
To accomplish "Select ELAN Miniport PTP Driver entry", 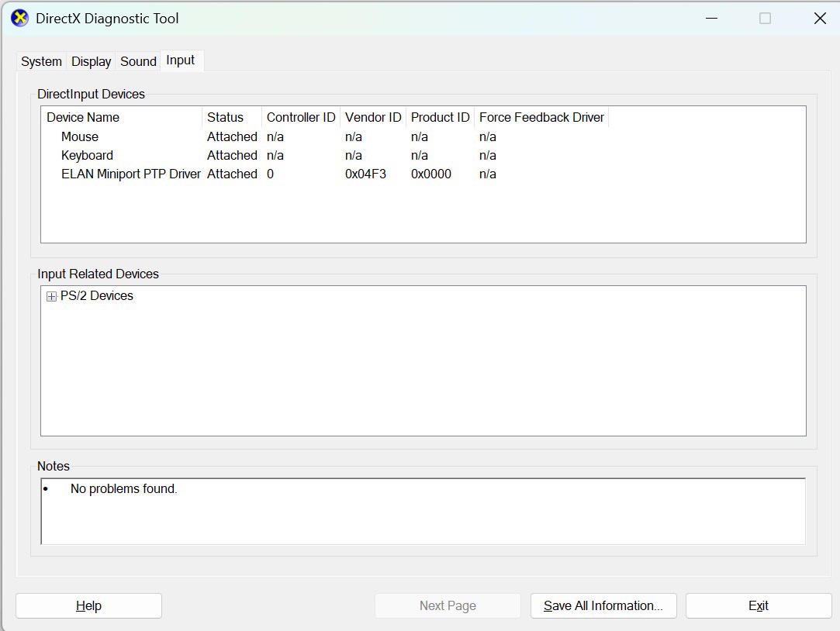I will click(x=130, y=174).
